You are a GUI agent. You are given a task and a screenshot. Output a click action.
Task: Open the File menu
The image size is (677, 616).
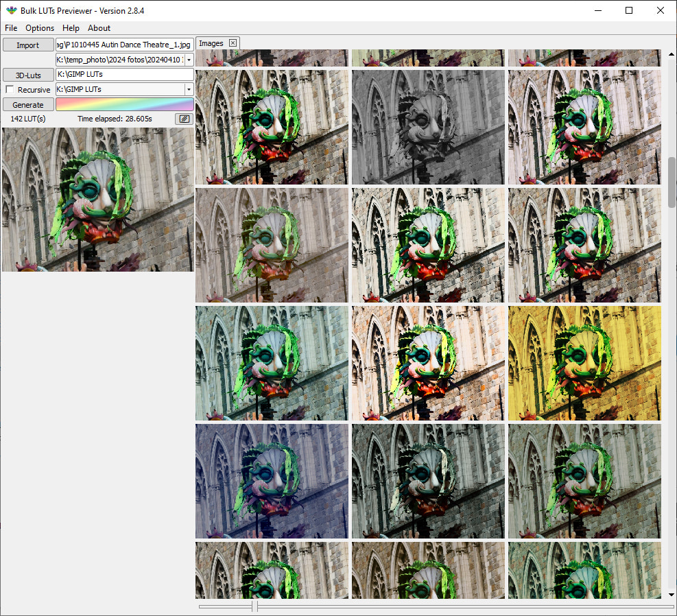click(11, 28)
